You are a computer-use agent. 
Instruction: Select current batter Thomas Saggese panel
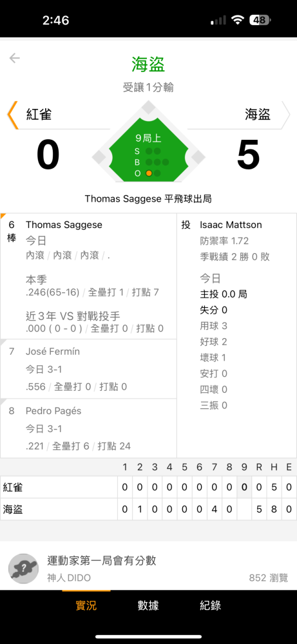[88, 276]
